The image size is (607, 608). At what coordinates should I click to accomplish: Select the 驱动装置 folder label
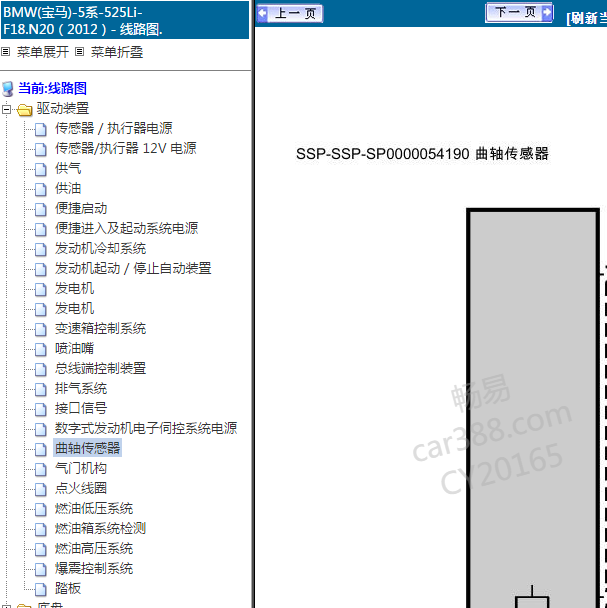coord(63,108)
